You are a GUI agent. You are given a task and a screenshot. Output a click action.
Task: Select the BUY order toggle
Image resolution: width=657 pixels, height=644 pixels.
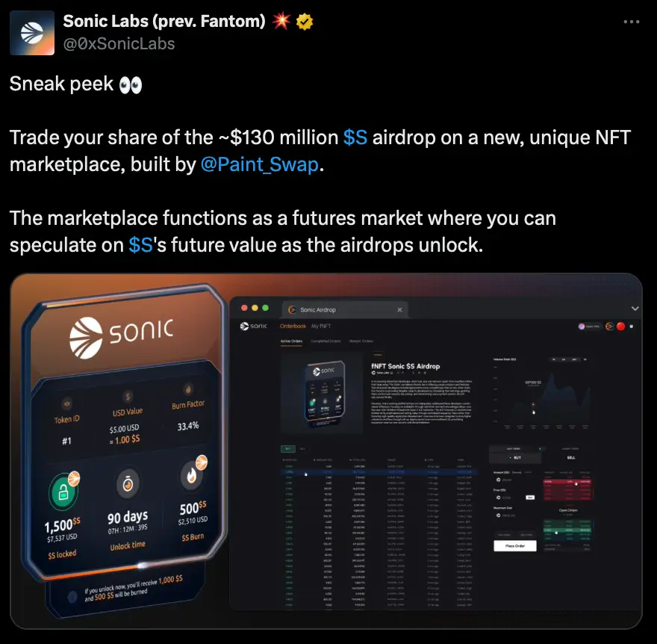515,457
